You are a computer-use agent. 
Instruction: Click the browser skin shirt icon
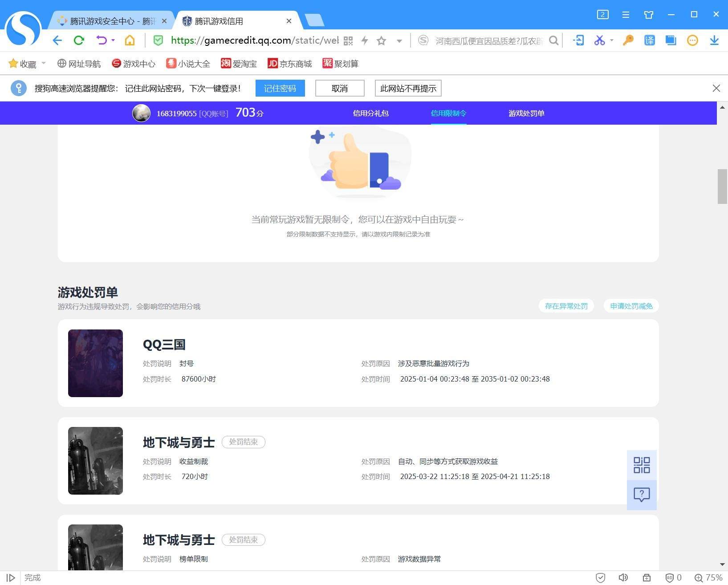click(x=649, y=15)
